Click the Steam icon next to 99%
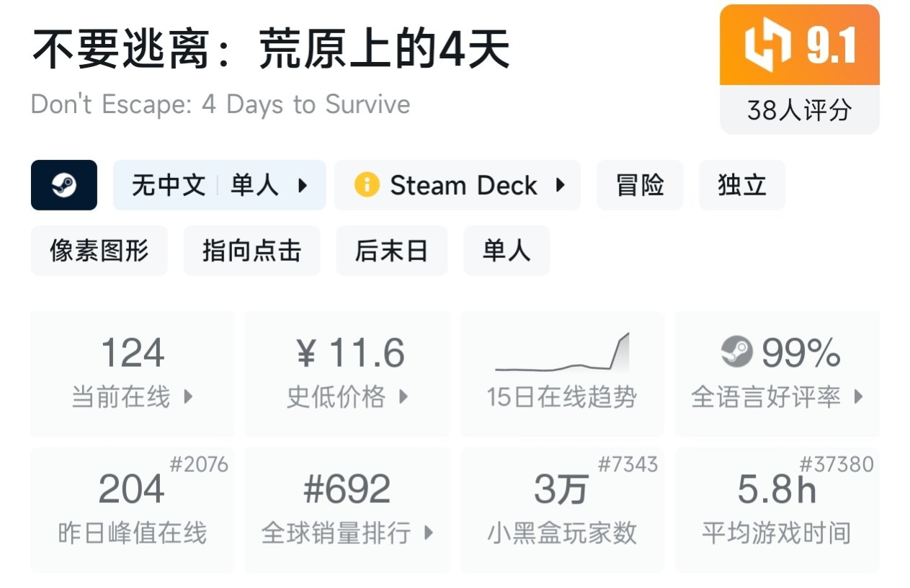910x588 pixels. pyautogui.click(x=736, y=352)
